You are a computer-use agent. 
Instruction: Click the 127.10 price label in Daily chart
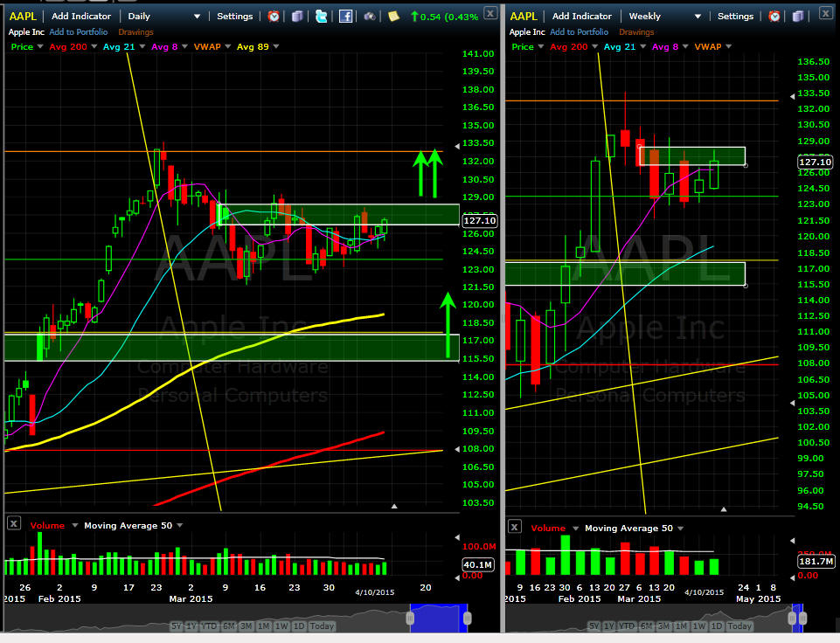[x=480, y=220]
